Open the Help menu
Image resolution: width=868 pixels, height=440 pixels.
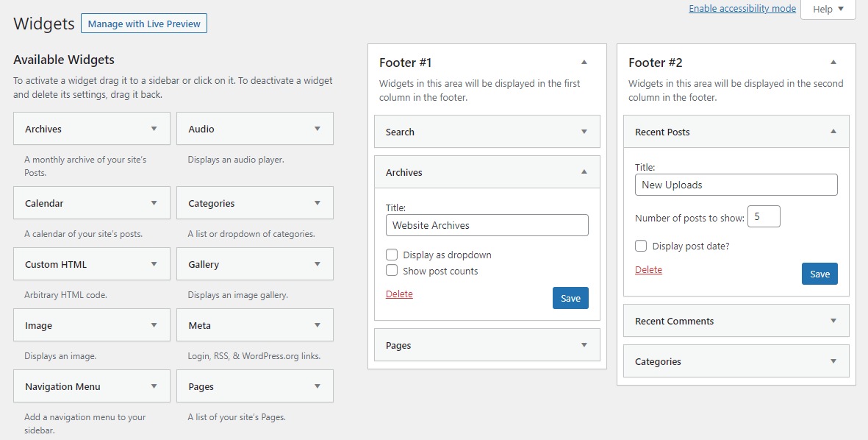(x=828, y=9)
